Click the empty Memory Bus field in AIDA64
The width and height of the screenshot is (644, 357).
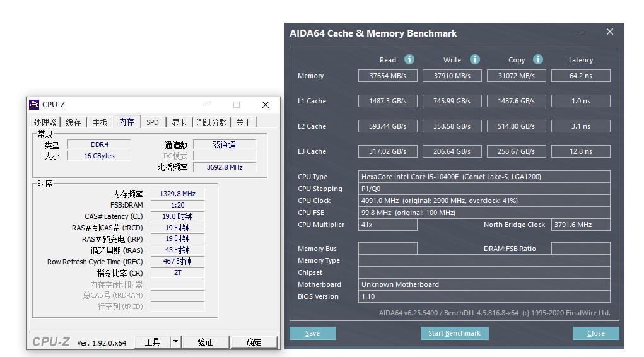click(388, 249)
